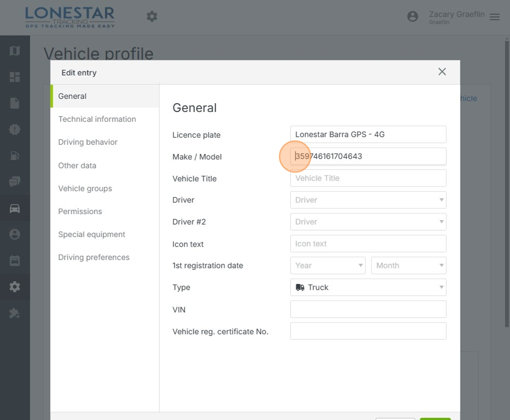Open the user account avatar icon
Screen dimensions: 510x420
[x=413, y=17]
